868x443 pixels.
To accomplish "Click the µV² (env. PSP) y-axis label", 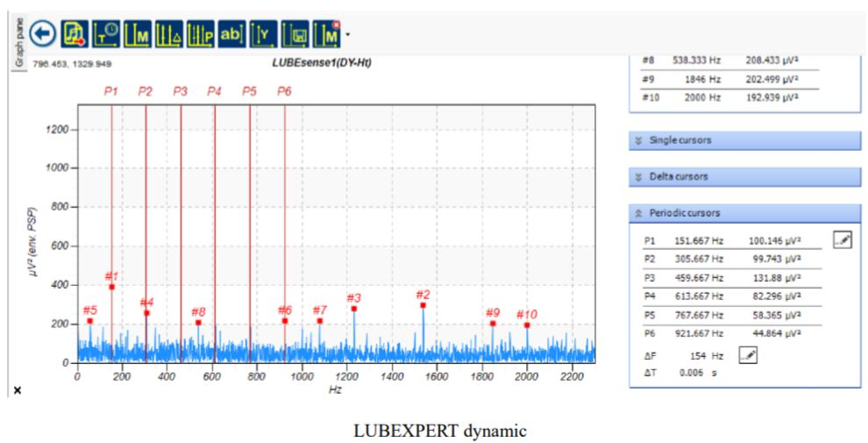I will coord(32,242).
